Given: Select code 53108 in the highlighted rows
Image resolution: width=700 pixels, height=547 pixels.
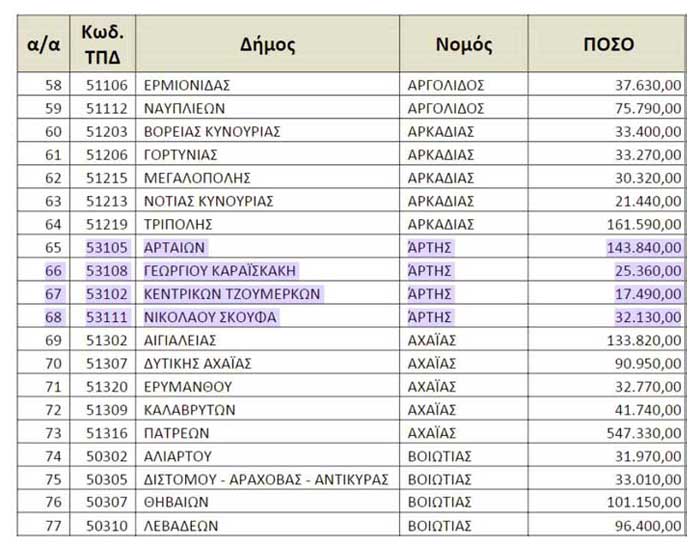Looking at the screenshot, I should (x=105, y=271).
